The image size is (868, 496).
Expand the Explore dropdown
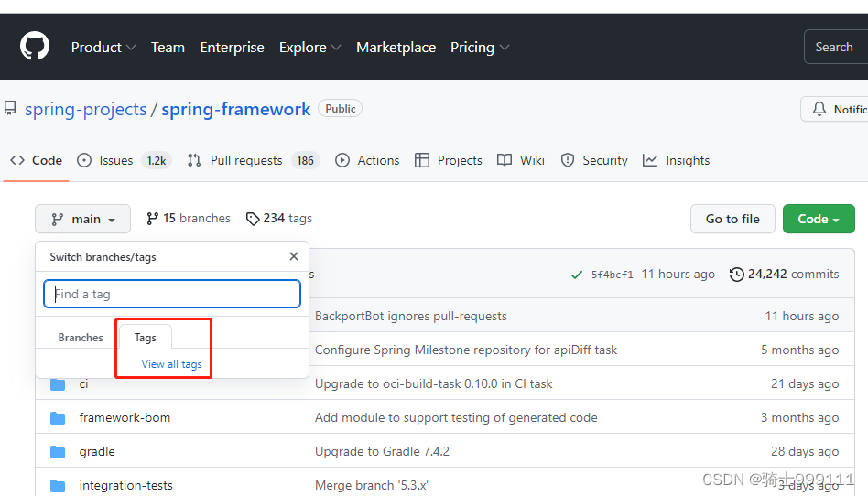point(309,48)
